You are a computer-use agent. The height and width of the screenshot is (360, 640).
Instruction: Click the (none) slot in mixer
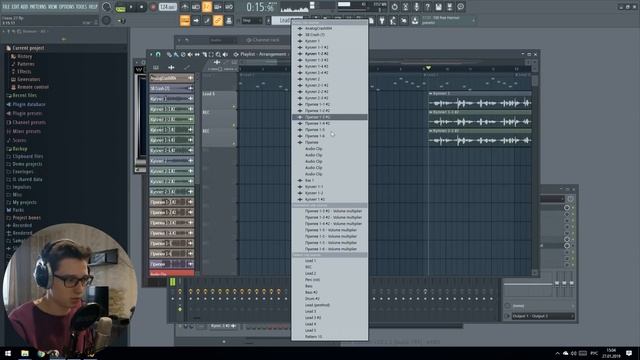542,306
